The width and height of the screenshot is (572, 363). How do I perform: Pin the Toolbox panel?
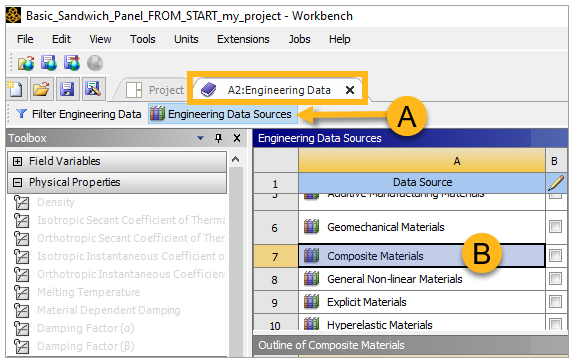(219, 138)
